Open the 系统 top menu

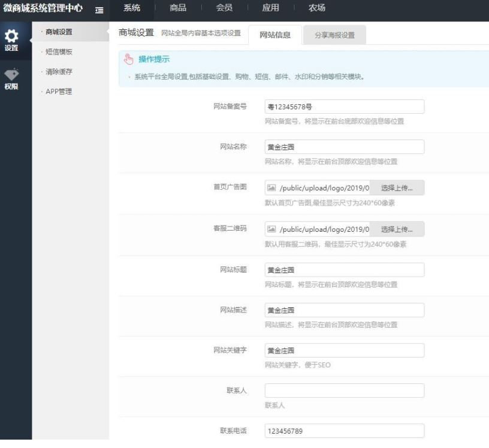pyautogui.click(x=132, y=8)
